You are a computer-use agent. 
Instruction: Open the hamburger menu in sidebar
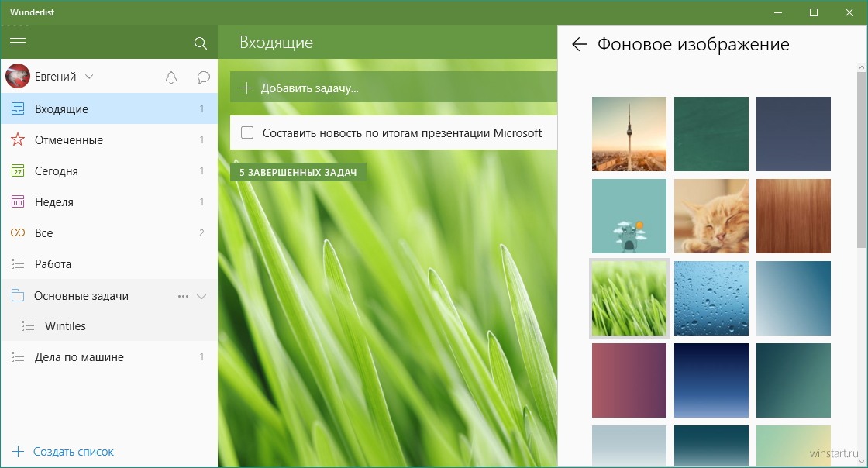[18, 43]
